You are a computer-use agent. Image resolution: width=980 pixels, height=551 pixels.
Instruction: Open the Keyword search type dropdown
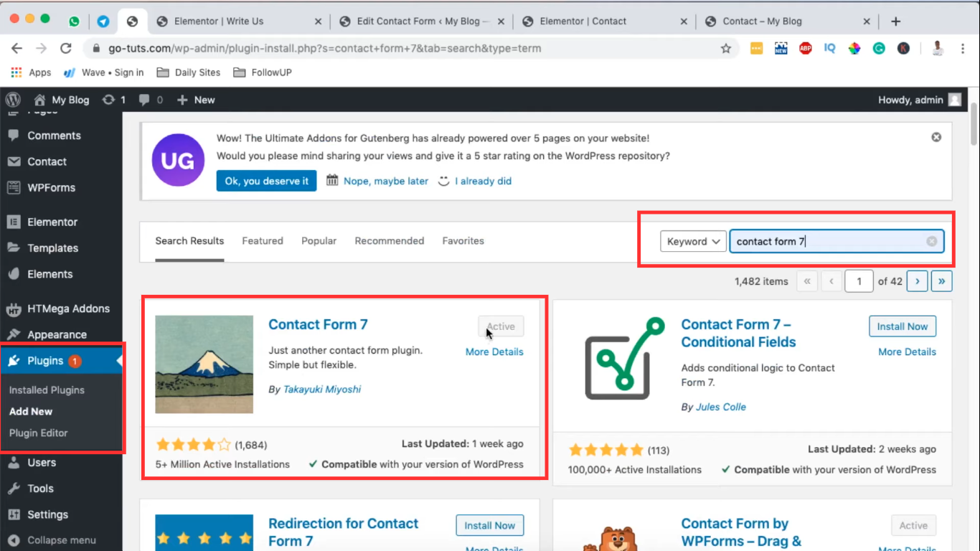pyautogui.click(x=693, y=242)
